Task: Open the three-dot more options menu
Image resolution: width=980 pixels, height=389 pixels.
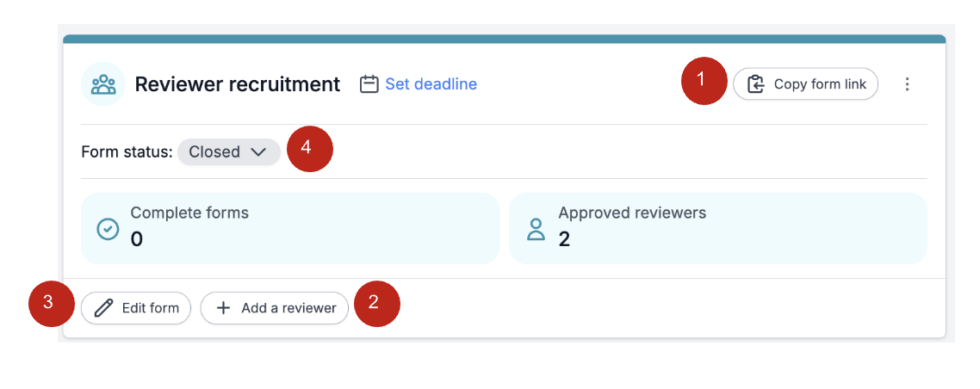Action: pyautogui.click(x=907, y=83)
